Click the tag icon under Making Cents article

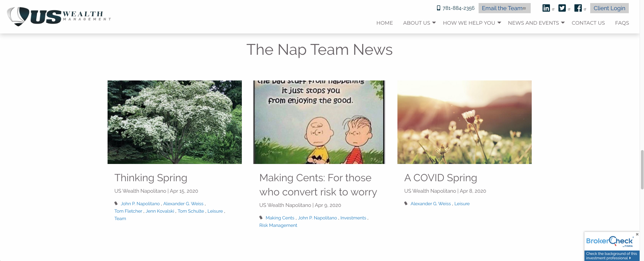261,217
